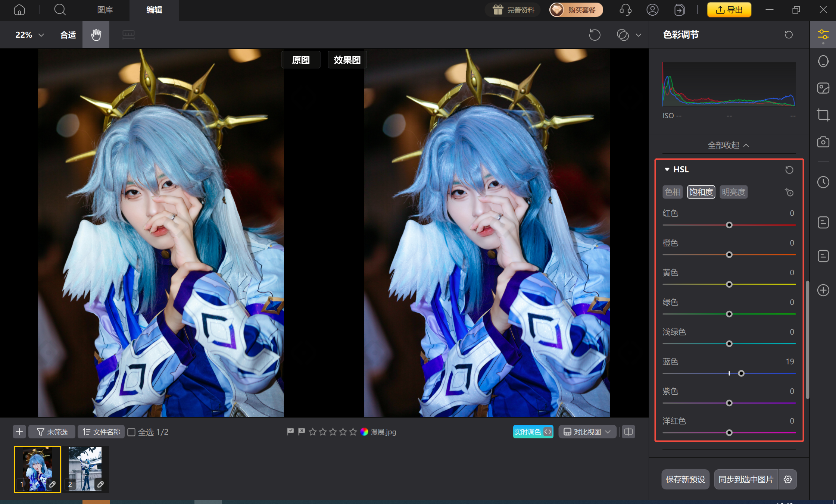Viewport: 836px width, 504px height.
Task: Click the 合适 fit-to-screen button
Action: [68, 35]
